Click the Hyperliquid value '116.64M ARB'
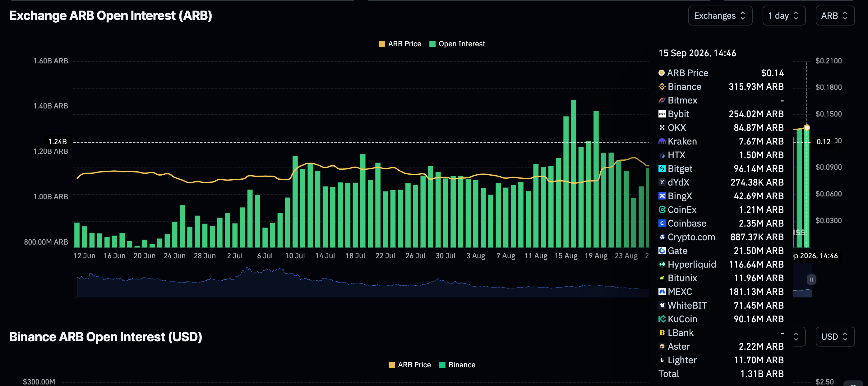Screen dimensions: 868x386 [756, 264]
